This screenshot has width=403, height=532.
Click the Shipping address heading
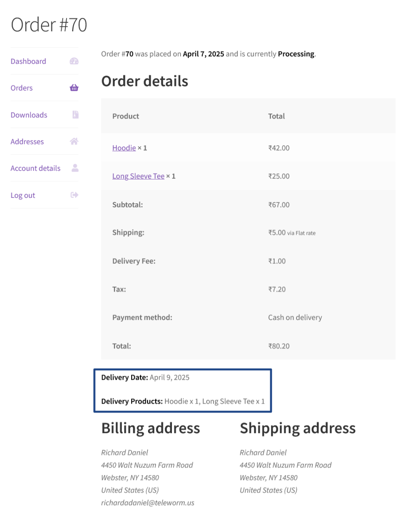(x=298, y=428)
